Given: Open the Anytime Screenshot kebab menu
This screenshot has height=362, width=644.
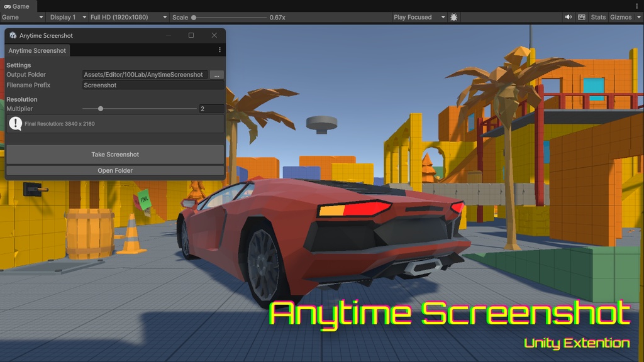Looking at the screenshot, I should click(x=219, y=49).
